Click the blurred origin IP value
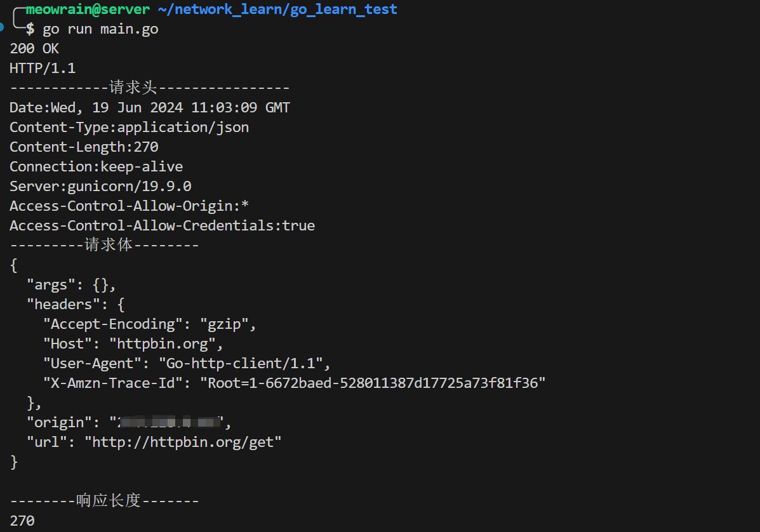The width and height of the screenshot is (760, 532). [x=166, y=422]
